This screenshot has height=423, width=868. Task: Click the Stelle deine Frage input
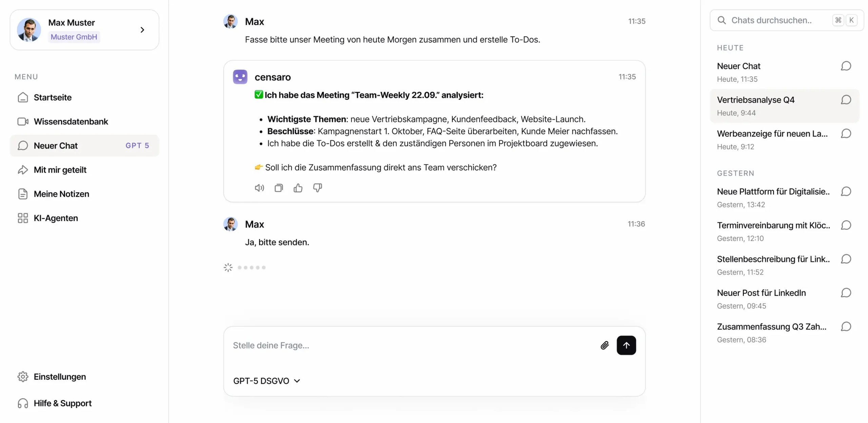(407, 345)
